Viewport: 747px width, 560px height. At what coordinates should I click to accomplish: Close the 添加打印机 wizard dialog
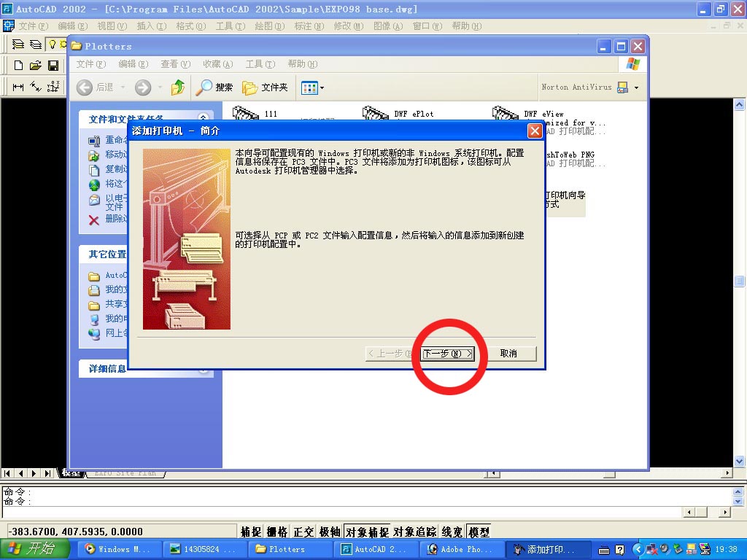(535, 131)
